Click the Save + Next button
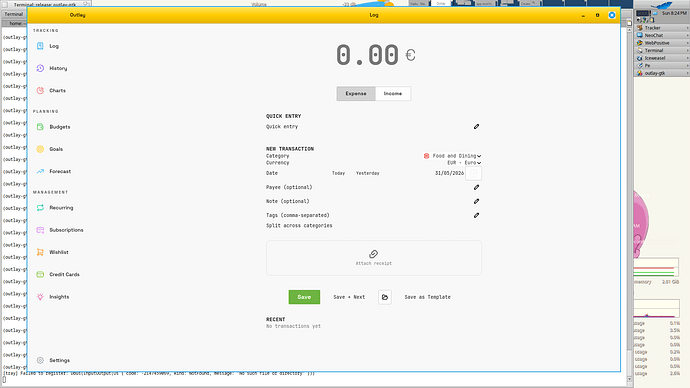The width and height of the screenshot is (690, 388). tap(349, 297)
